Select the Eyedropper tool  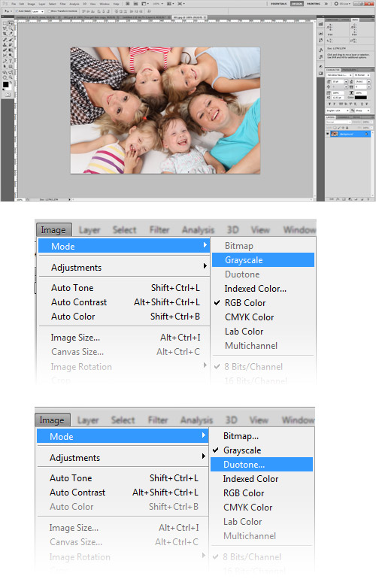[x=11, y=33]
